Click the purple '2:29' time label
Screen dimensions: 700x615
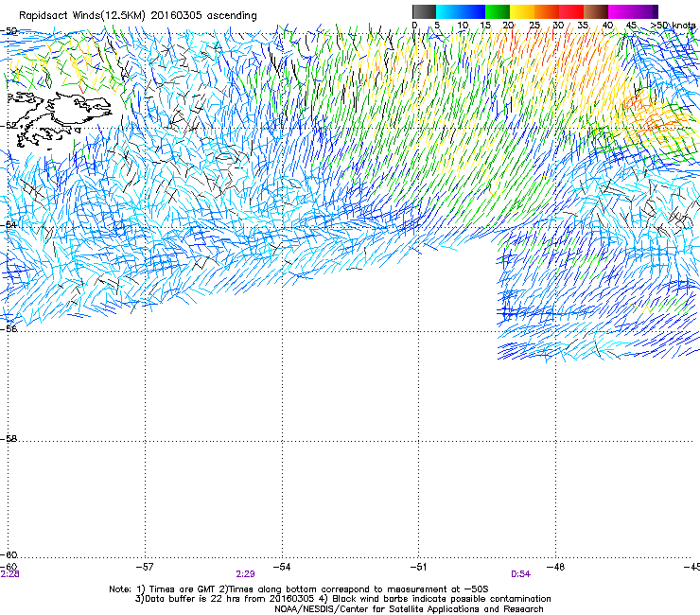(x=246, y=574)
